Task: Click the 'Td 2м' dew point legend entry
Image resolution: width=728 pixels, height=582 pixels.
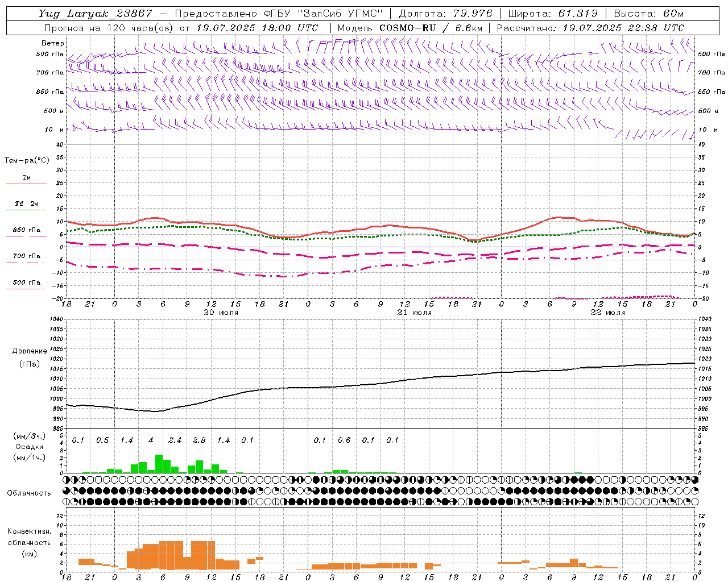Action: (27, 203)
